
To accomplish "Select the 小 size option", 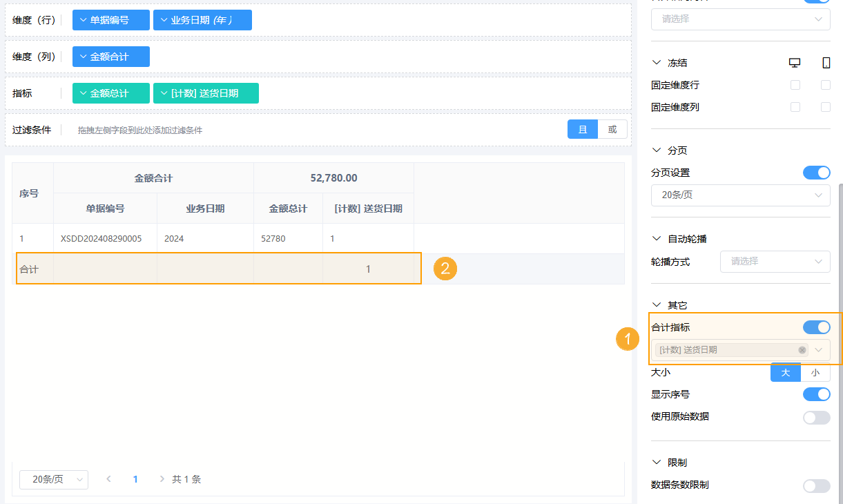I will click(815, 372).
